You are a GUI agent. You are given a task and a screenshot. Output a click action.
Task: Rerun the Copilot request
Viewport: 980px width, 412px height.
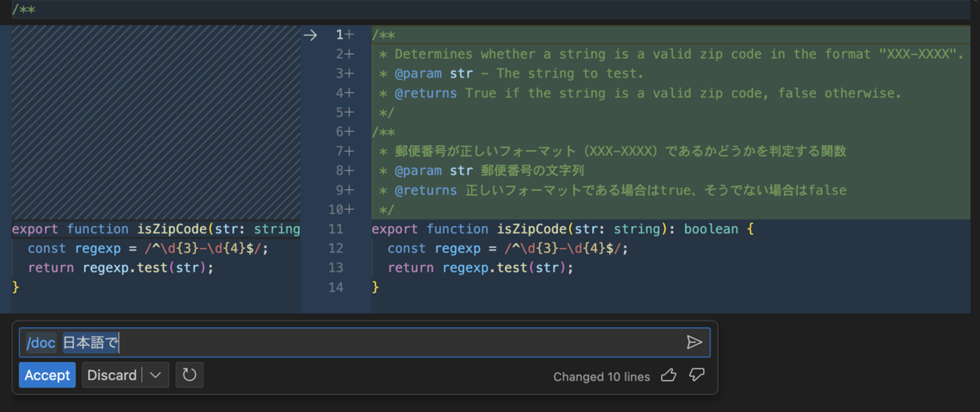(189, 375)
